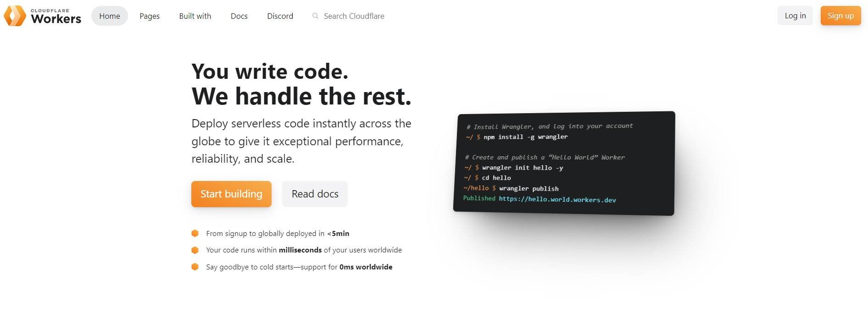Navigate to Docs in the top bar

pyautogui.click(x=239, y=16)
